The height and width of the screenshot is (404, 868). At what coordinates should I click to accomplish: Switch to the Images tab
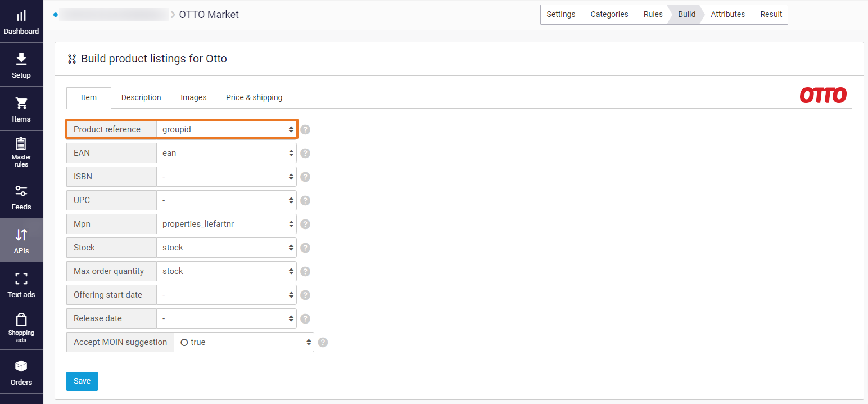193,97
